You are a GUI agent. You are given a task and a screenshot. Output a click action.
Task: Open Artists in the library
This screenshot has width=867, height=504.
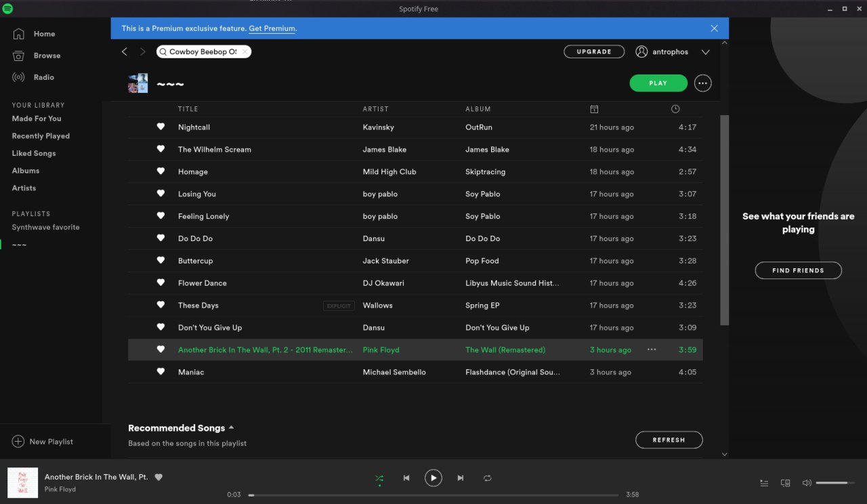coord(24,188)
